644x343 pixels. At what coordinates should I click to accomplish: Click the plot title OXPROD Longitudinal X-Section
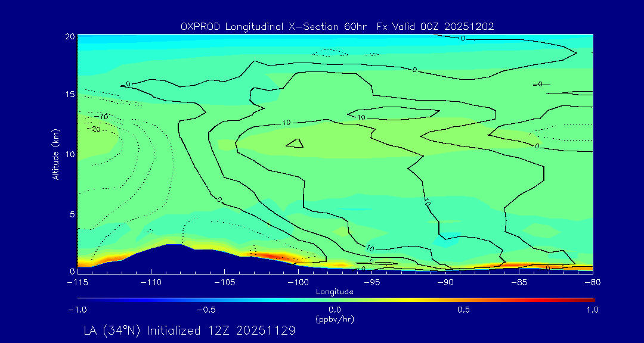tap(337, 26)
